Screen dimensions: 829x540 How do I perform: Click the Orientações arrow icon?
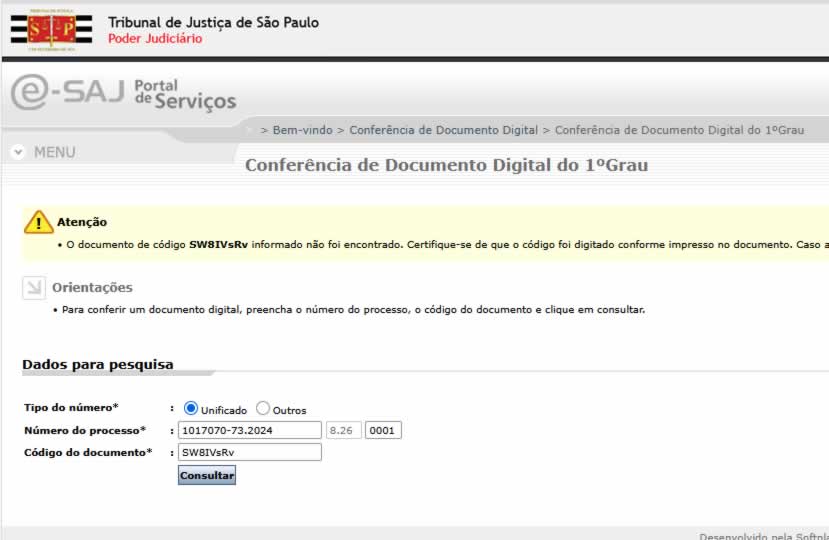coord(34,288)
